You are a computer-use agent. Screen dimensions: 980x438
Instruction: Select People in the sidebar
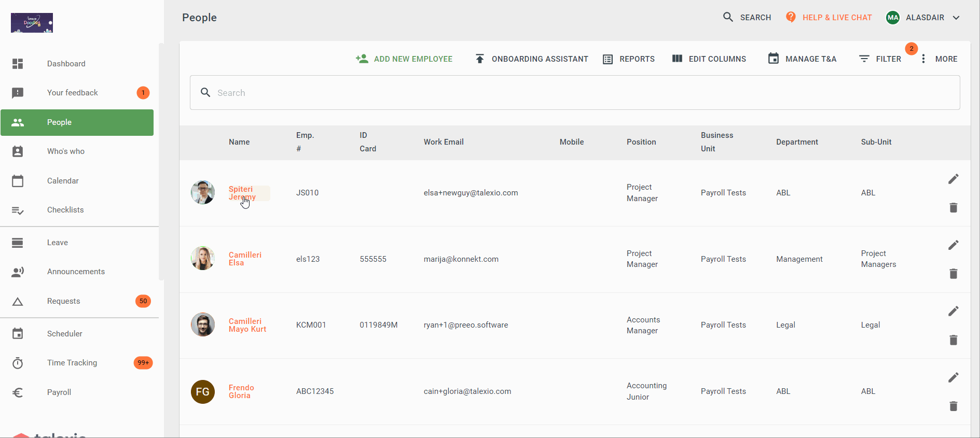click(77, 122)
